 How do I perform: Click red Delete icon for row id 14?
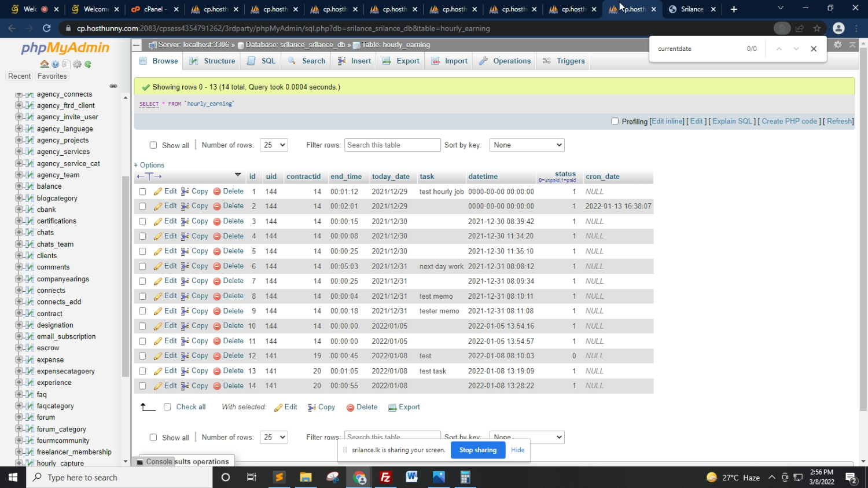(217, 386)
